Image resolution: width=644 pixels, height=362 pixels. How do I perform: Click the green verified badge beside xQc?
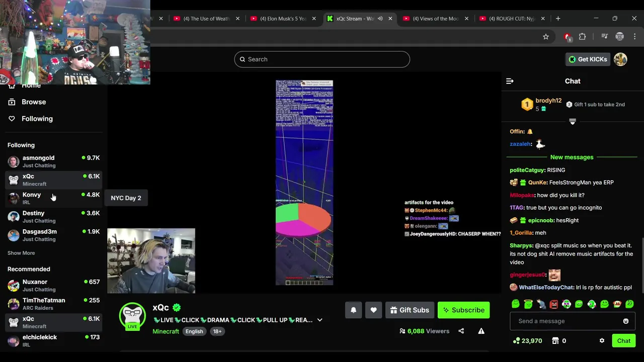point(177,307)
